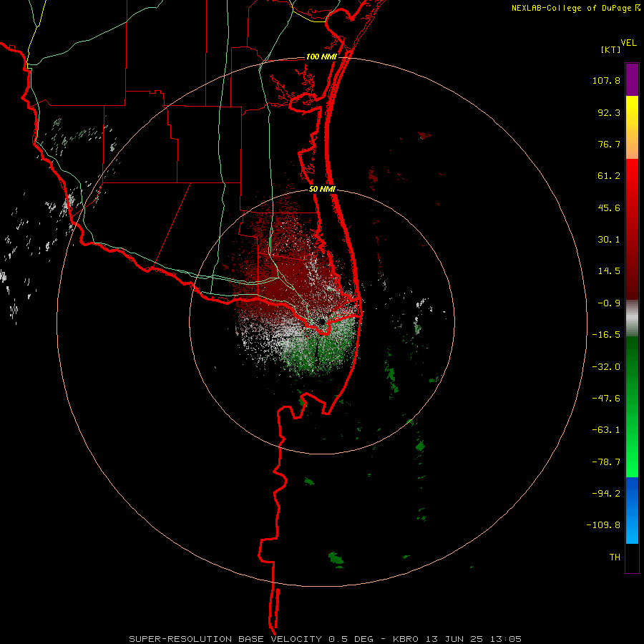The height and width of the screenshot is (644, 644).
Task: Click the 100 NMI range ring label
Action: [x=321, y=57]
